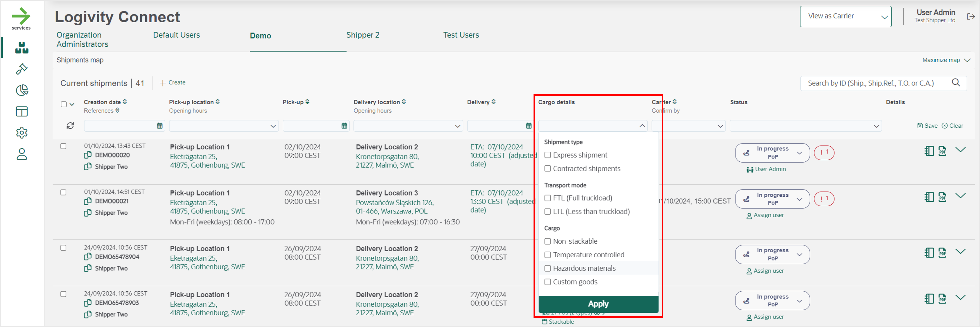Viewport: 980px width, 327px height.
Task: Open the Carrier filter dropdown
Action: point(689,126)
